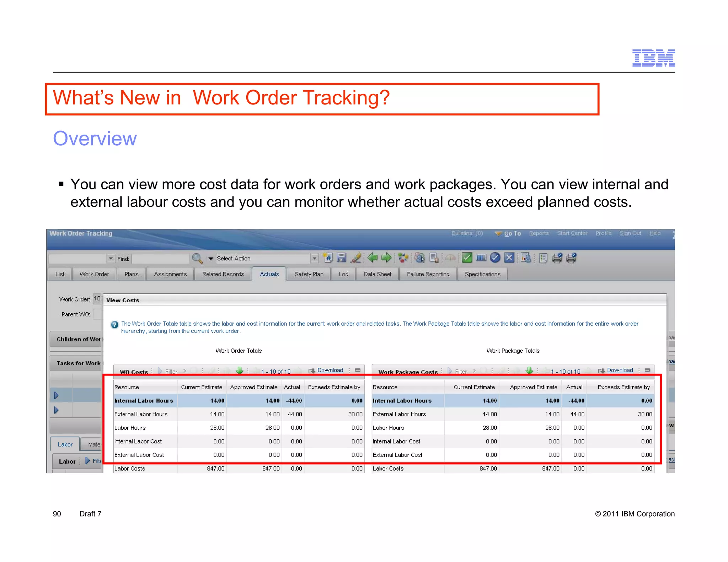Click the barcode-style toolbar icon
This screenshot has width=728, height=562.
pos(481,258)
